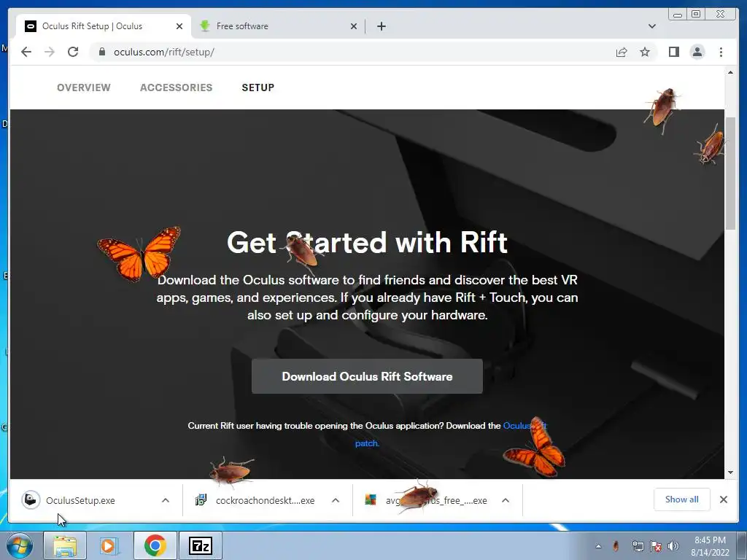Bookmark this page with the star
This screenshot has height=560, width=747.
[645, 52]
